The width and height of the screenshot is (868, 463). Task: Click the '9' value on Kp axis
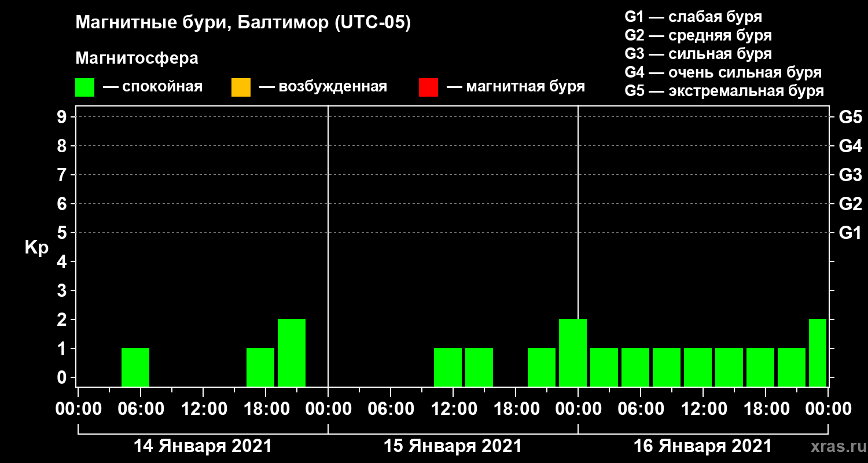(62, 117)
